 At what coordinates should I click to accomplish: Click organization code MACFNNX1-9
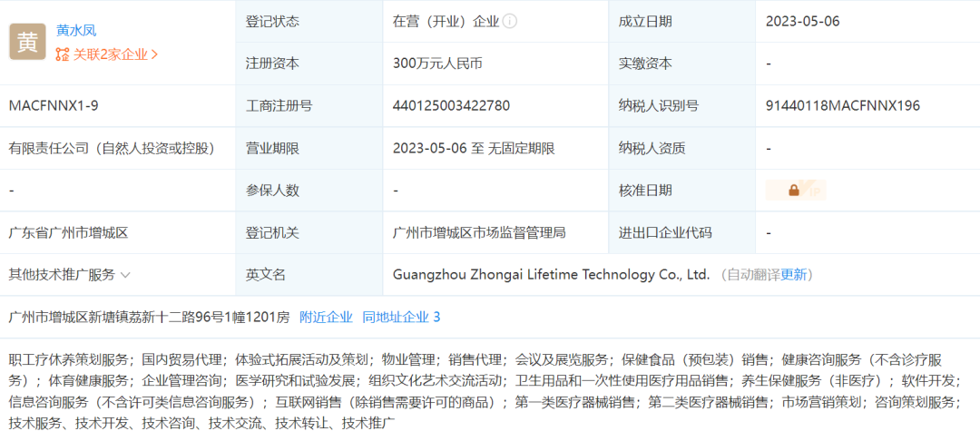pyautogui.click(x=54, y=106)
